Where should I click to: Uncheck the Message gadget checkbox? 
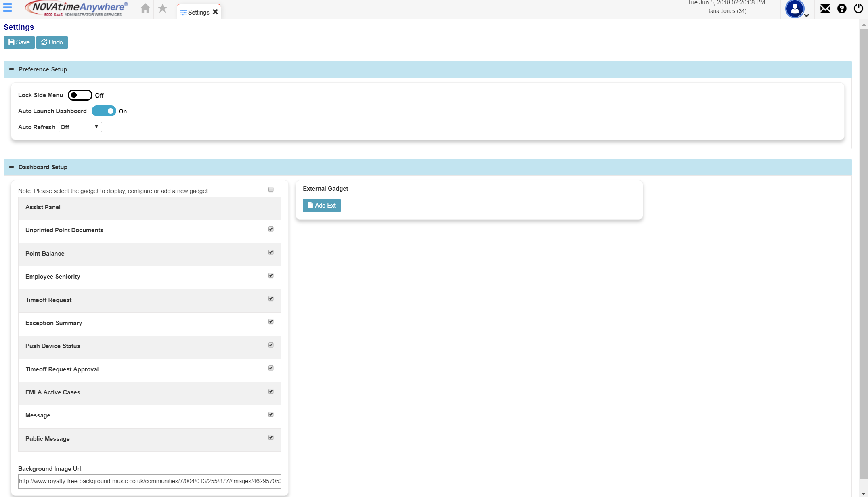[x=271, y=414]
